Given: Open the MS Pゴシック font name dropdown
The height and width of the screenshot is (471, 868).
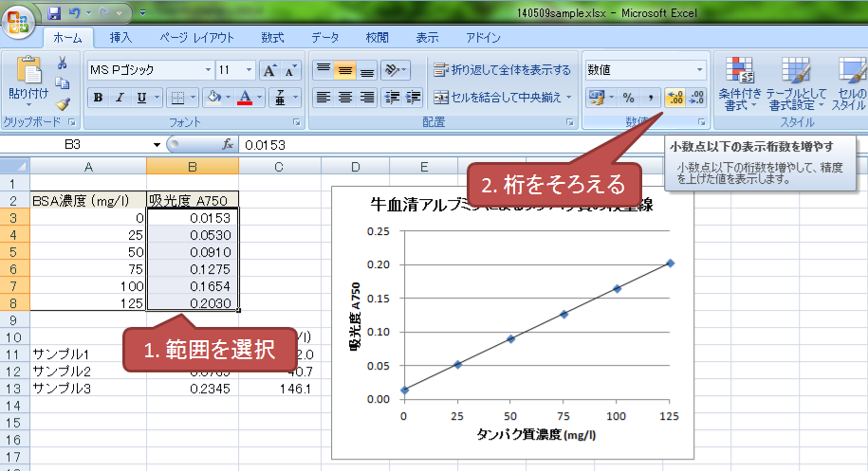Looking at the screenshot, I should [x=208, y=70].
